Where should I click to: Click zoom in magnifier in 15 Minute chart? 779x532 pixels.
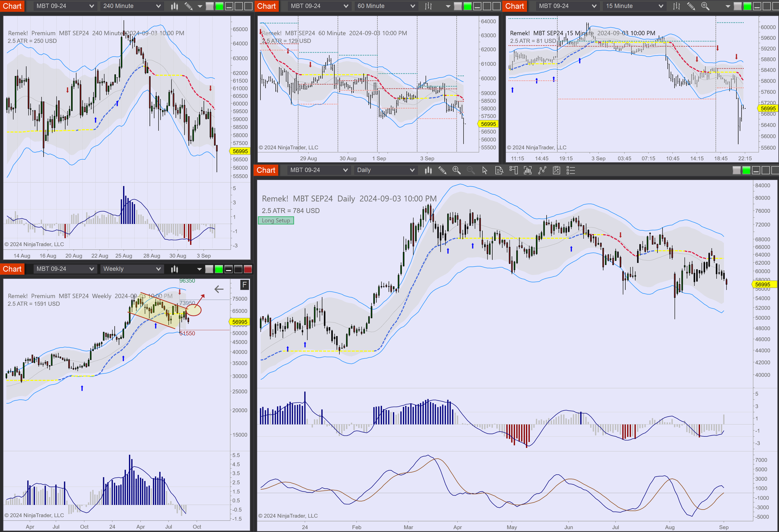tap(705, 6)
